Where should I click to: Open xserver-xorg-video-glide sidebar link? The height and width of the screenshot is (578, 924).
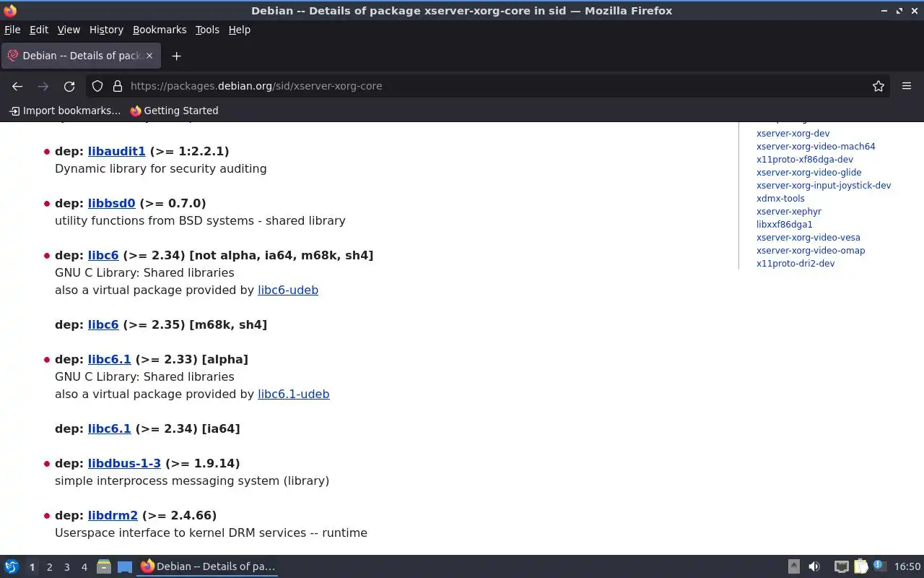click(x=808, y=172)
